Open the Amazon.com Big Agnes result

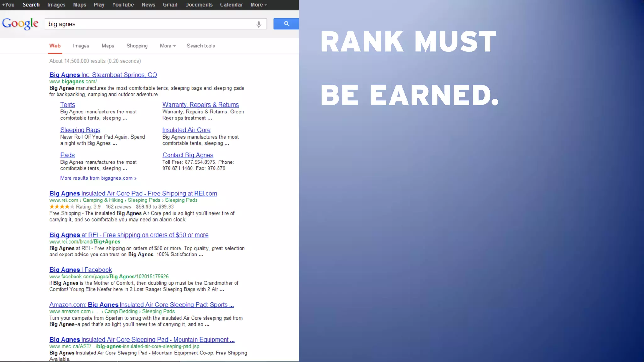pyautogui.click(x=142, y=305)
